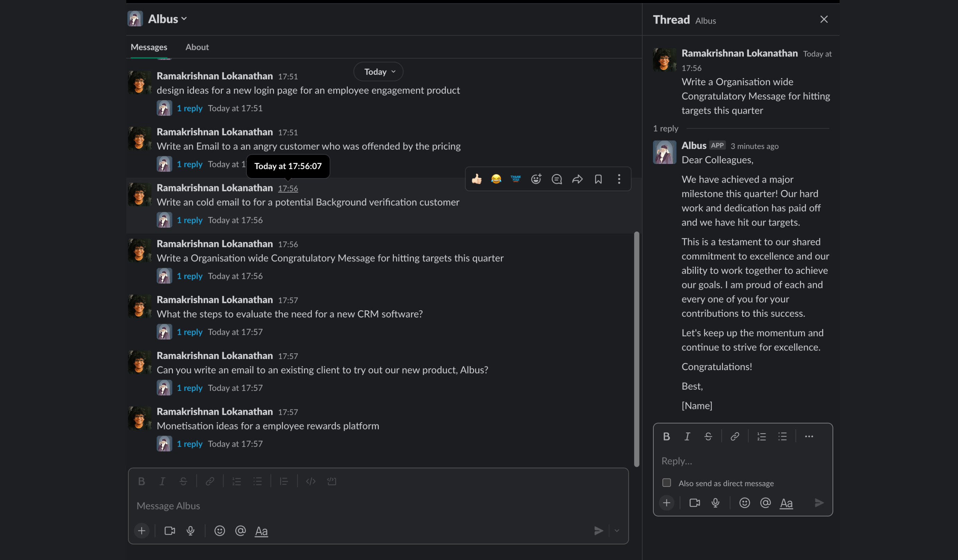Open the find another reaction picker

pyautogui.click(x=536, y=179)
